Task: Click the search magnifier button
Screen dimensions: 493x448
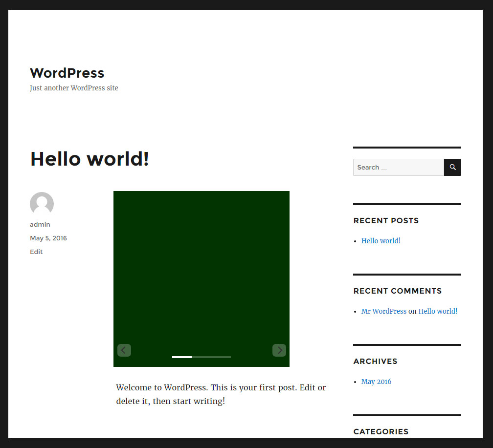Action: coord(452,167)
